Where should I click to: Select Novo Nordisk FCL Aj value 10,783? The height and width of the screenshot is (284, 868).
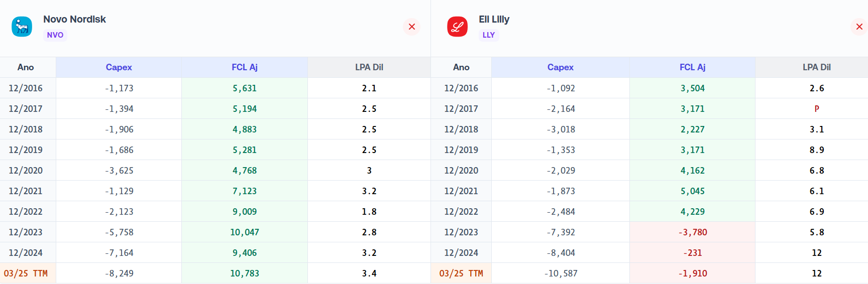245,273
